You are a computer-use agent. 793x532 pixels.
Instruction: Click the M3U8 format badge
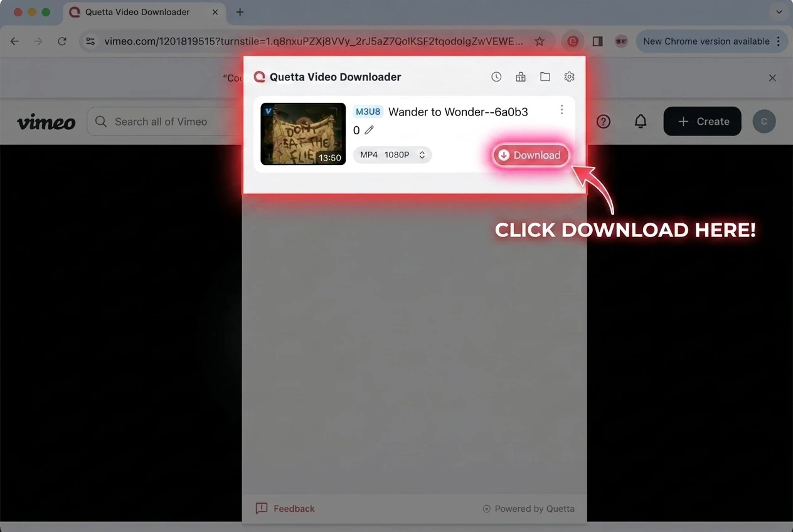pyautogui.click(x=368, y=112)
